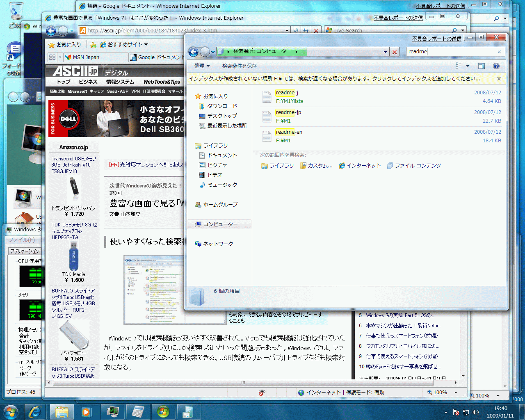
Task: Click the Calculator taskbar icon
Action: [x=138, y=412]
